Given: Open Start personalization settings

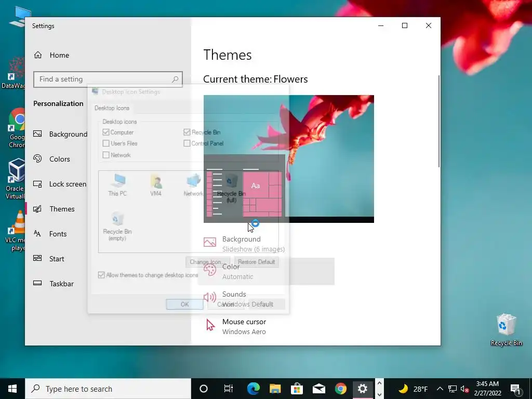Looking at the screenshot, I should tap(49, 259).
